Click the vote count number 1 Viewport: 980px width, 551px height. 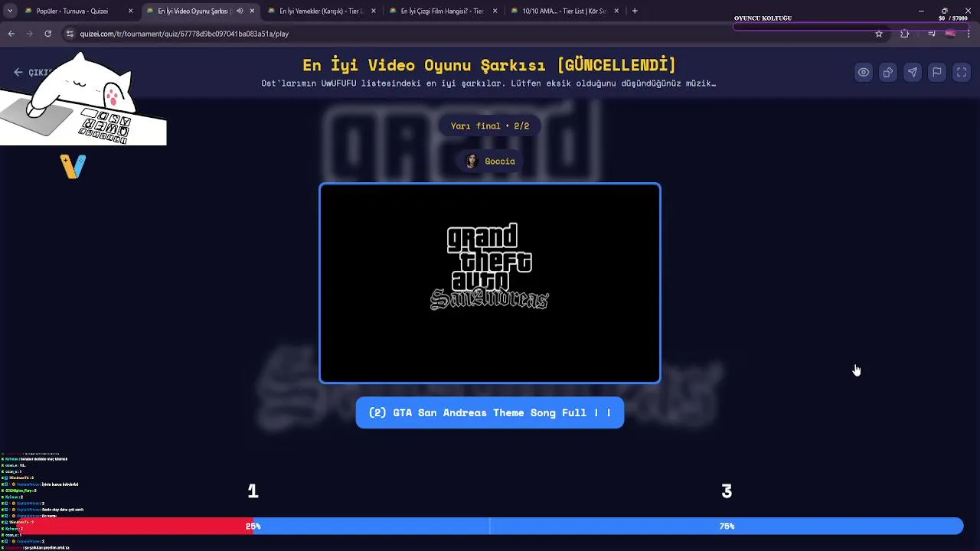(253, 491)
